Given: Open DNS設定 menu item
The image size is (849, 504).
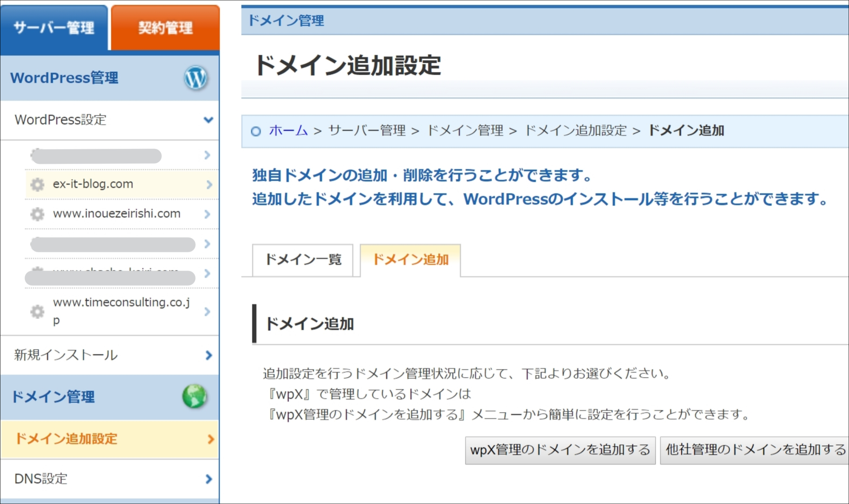Looking at the screenshot, I should click(110, 479).
